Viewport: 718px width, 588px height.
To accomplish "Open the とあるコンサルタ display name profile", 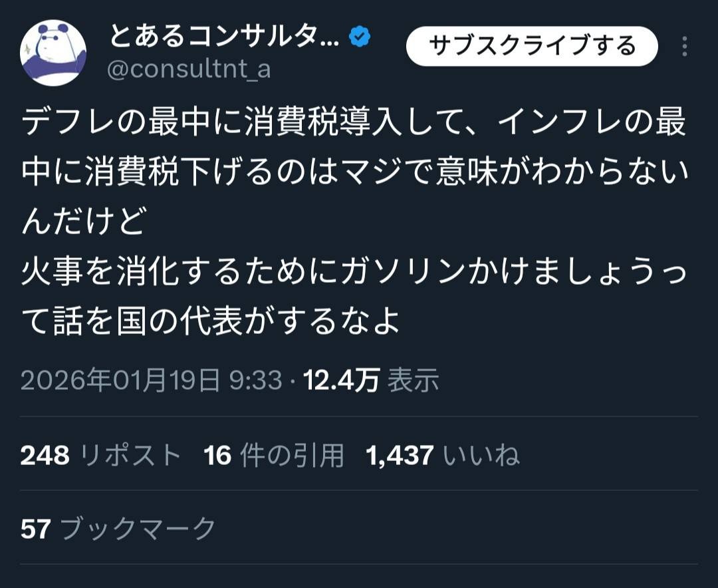I will [x=225, y=38].
